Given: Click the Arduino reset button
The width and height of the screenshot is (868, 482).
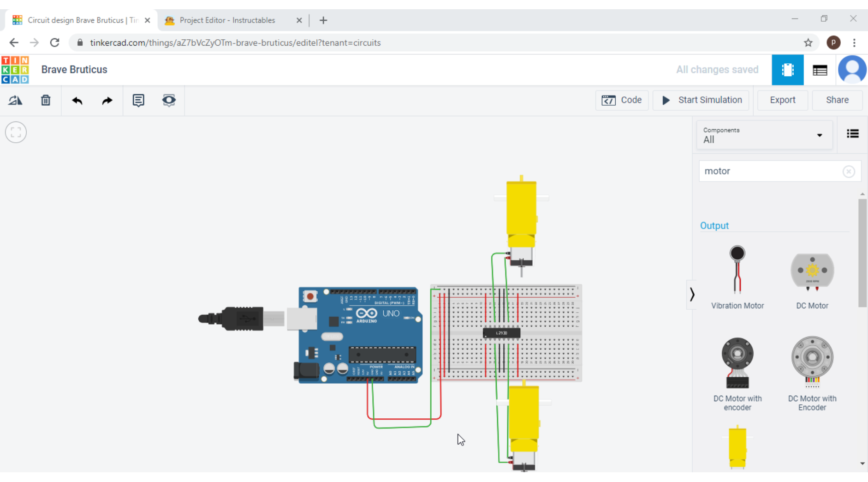Looking at the screenshot, I should [x=310, y=296].
